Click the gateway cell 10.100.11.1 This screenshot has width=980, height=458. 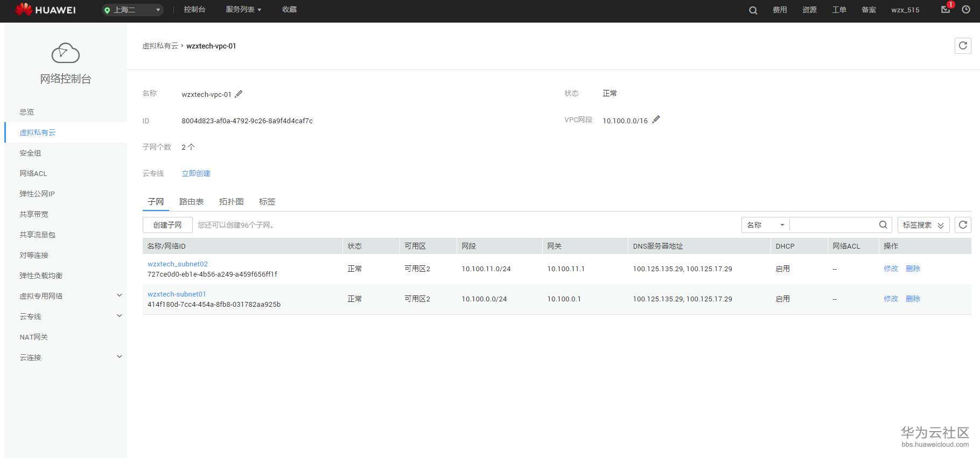[x=566, y=269]
